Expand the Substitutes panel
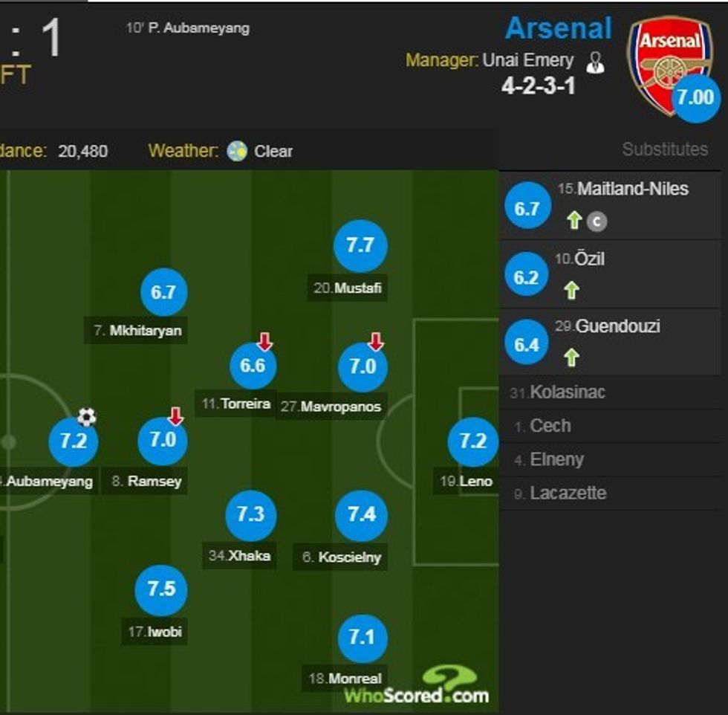 click(665, 149)
